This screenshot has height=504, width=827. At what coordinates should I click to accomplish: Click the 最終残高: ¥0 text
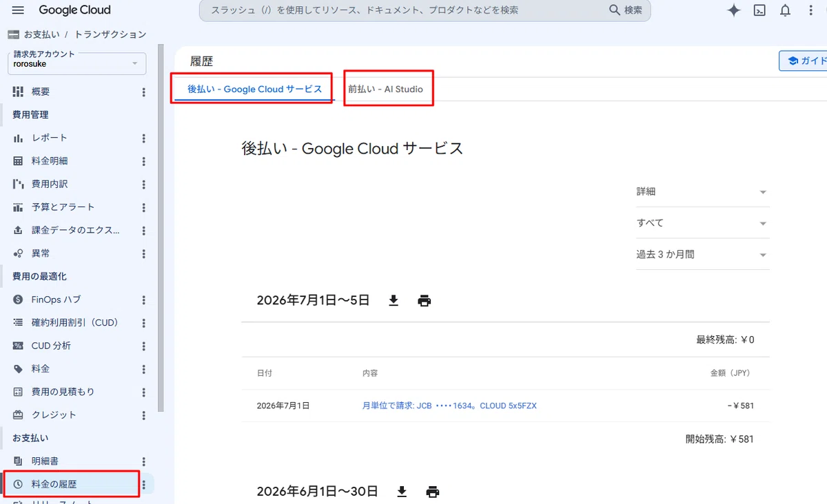tap(726, 339)
